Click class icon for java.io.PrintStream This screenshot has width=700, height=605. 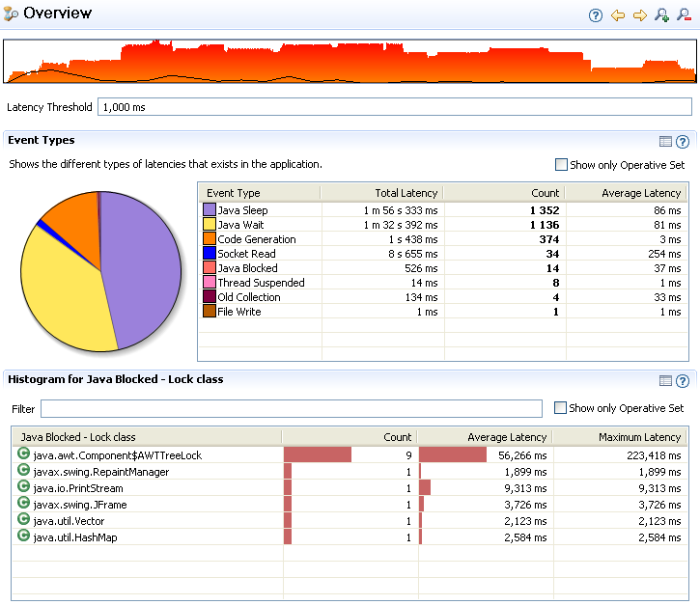pos(23,486)
